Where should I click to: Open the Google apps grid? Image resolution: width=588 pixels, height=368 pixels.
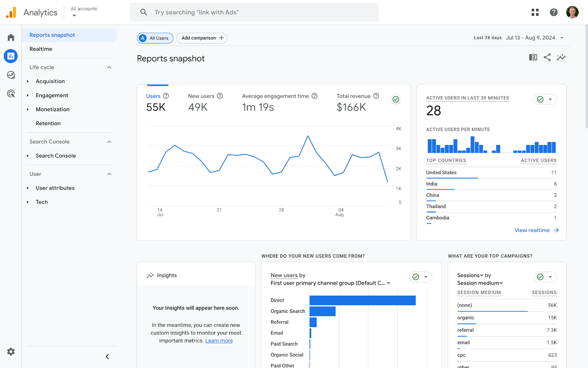click(x=535, y=12)
